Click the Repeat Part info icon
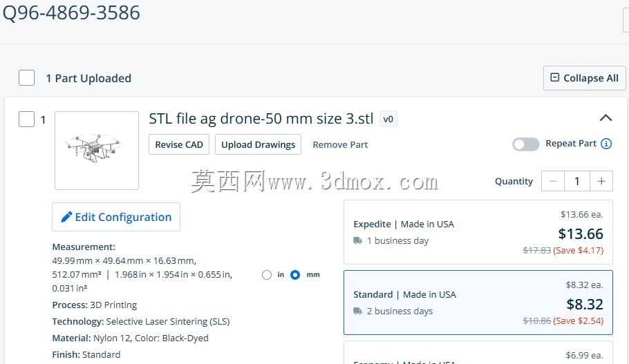Viewport: 629px width, 364px height. click(x=606, y=144)
